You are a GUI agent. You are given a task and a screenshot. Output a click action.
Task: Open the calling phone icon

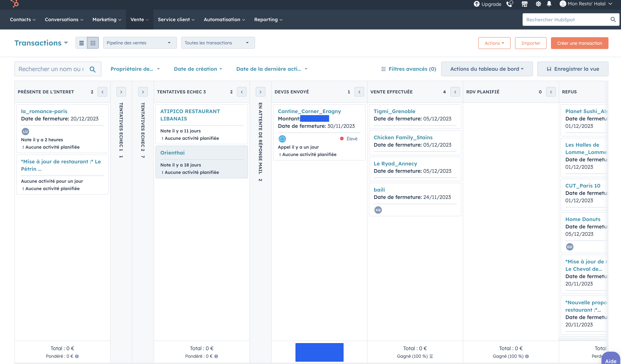(x=510, y=4)
